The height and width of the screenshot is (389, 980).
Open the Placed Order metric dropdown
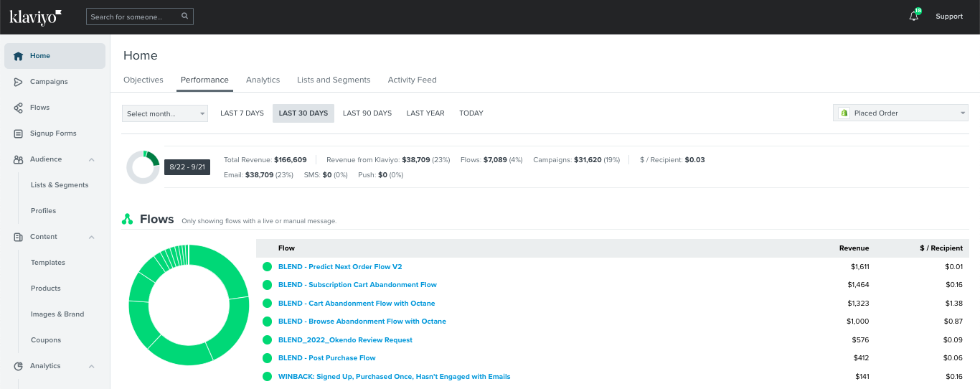coord(900,113)
